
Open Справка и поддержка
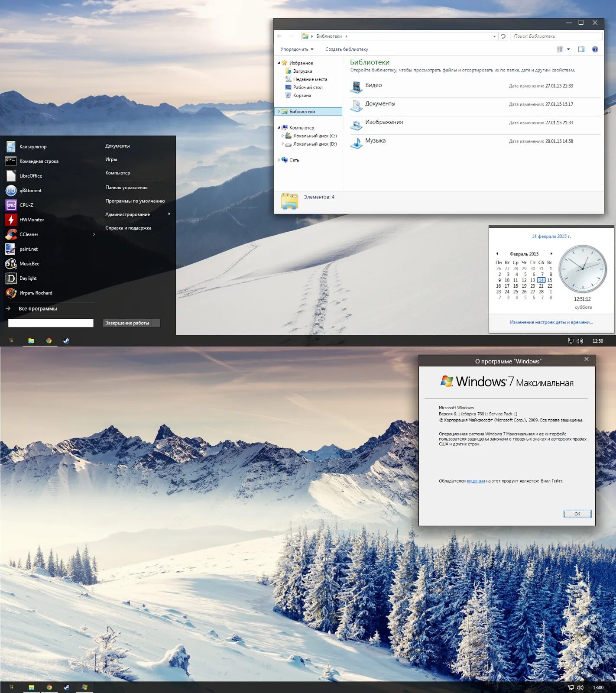128,228
